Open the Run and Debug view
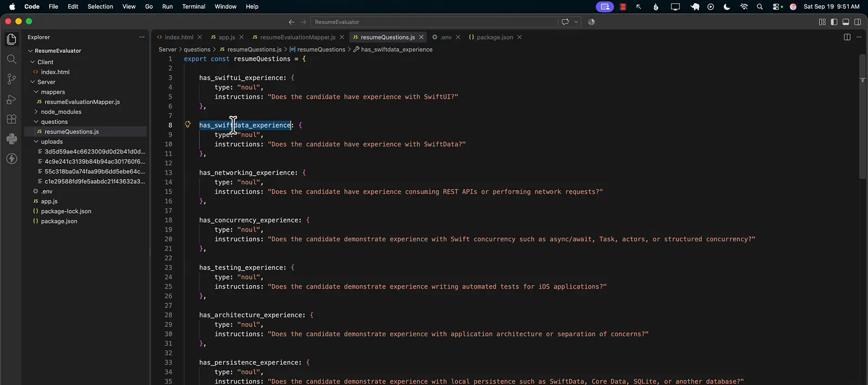 11,99
